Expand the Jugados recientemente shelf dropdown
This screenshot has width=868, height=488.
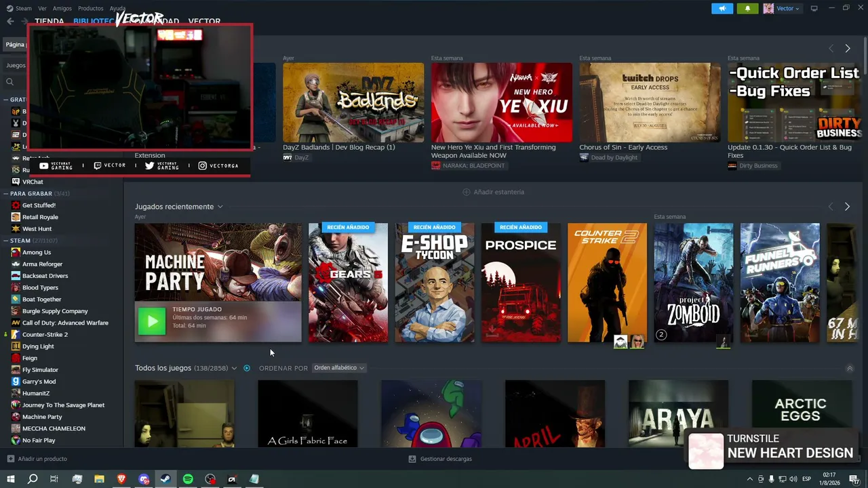[x=220, y=207]
